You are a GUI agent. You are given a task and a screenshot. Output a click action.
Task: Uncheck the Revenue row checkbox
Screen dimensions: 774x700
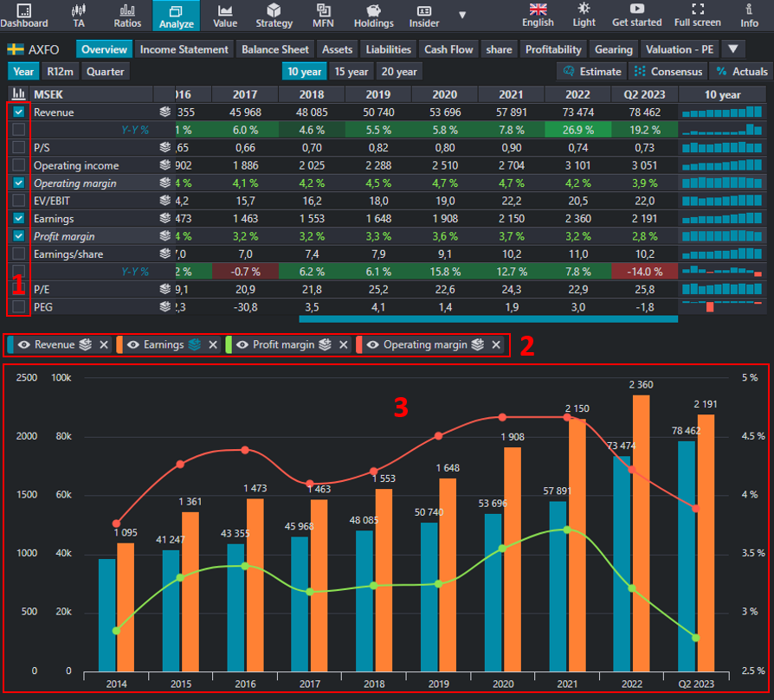click(x=19, y=112)
